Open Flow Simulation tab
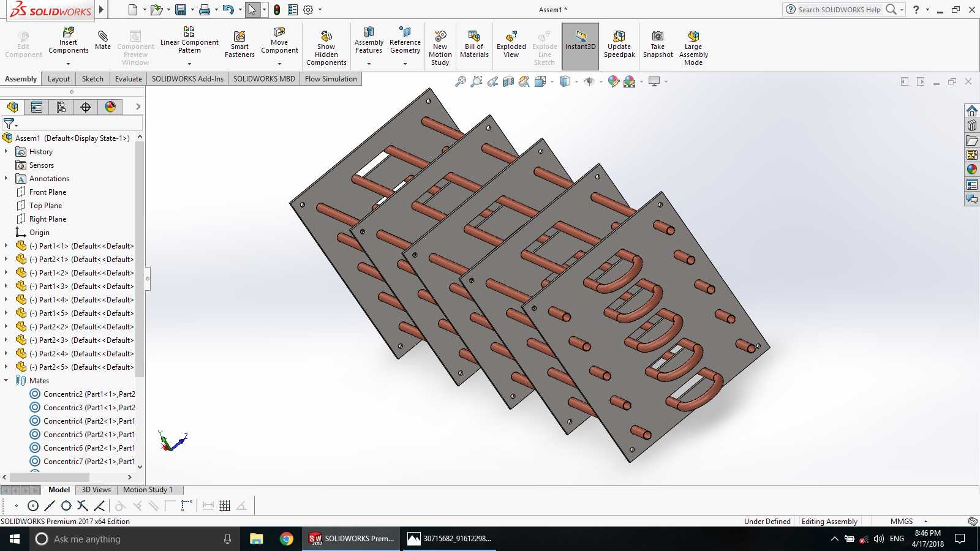The height and width of the screenshot is (551, 980). pos(331,78)
